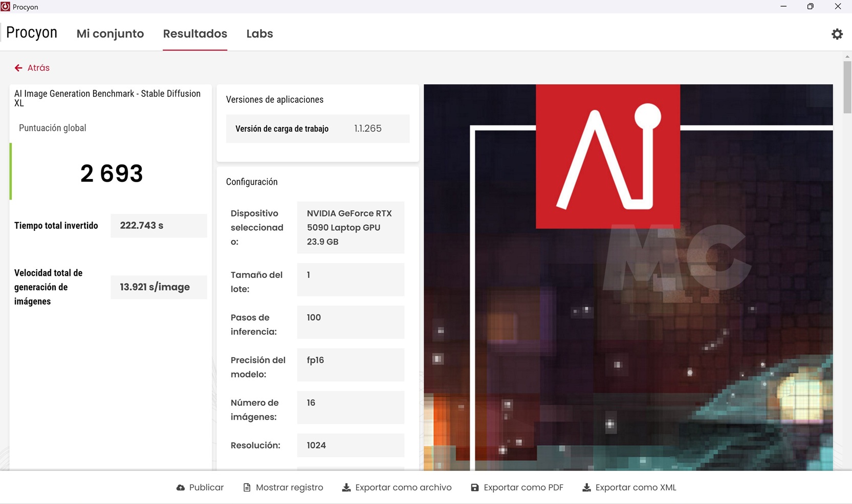Click the Dispositivo seleccionado label

click(257, 228)
